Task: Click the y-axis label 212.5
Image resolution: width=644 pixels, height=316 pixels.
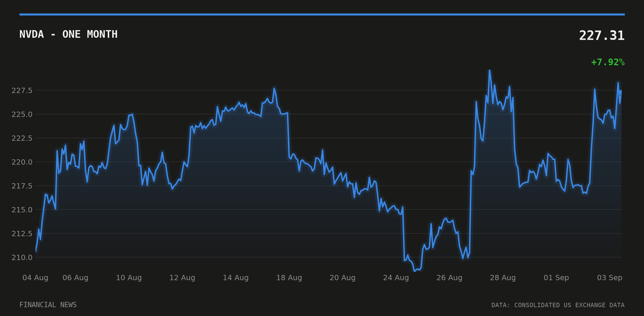Action: coord(22,233)
